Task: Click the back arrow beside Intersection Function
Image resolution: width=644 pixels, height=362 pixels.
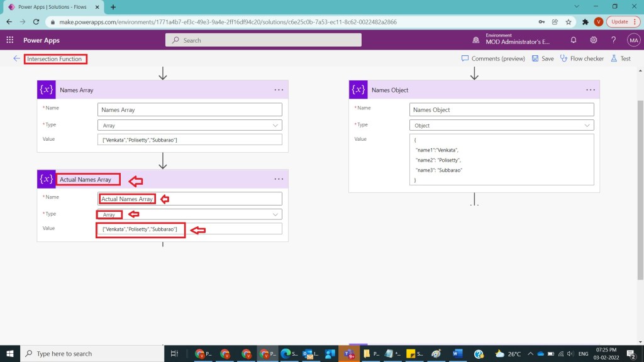Action: (16, 58)
